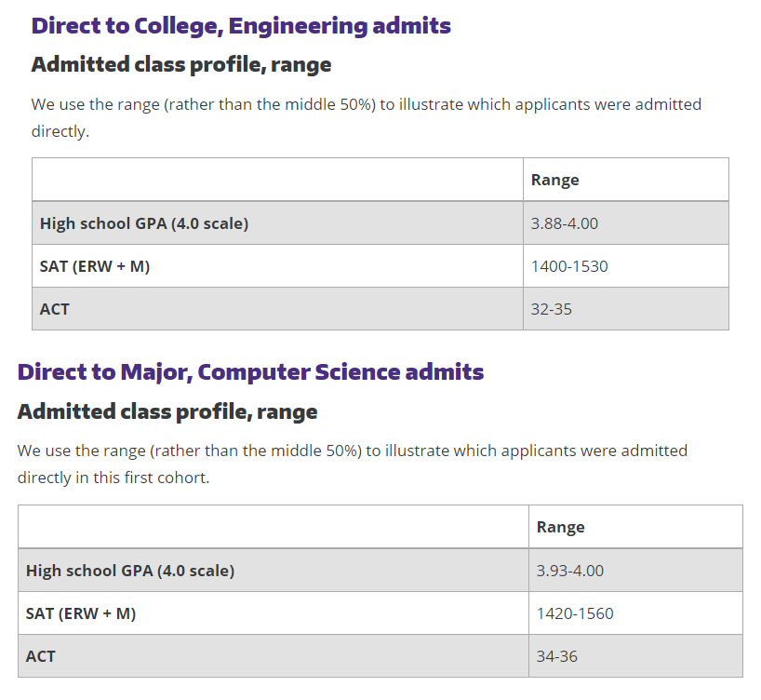Select Engineering SAT (ERW + M) row label
This screenshot has height=700, width=761.
coord(95,266)
